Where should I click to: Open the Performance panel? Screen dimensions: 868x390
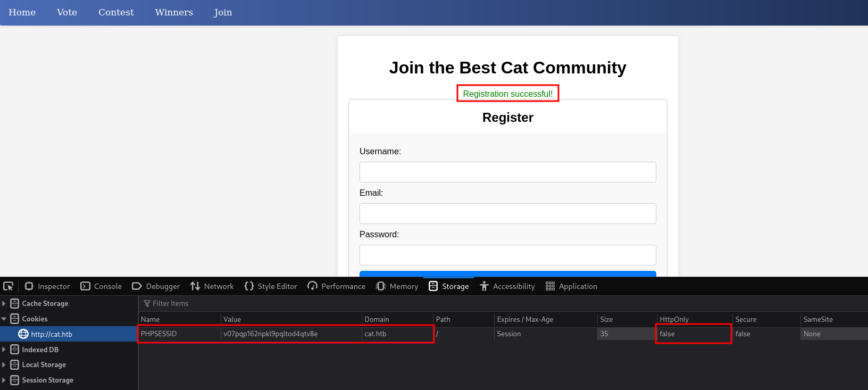(337, 286)
